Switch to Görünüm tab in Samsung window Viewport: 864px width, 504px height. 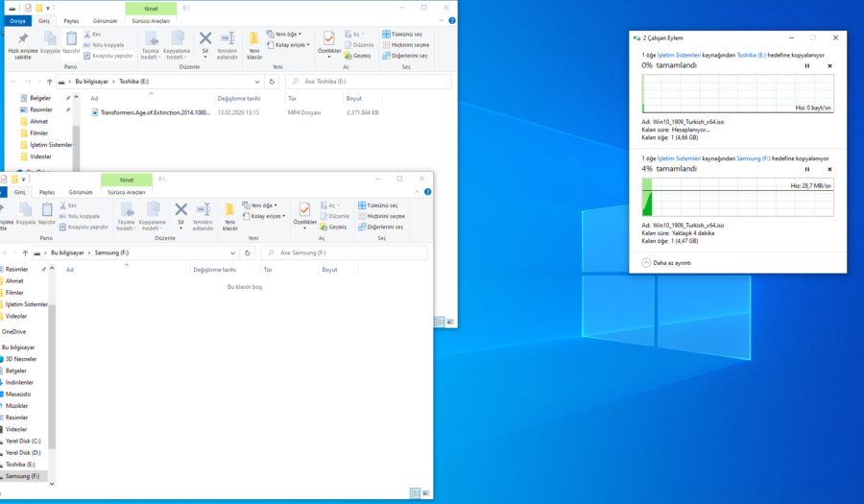point(81,192)
